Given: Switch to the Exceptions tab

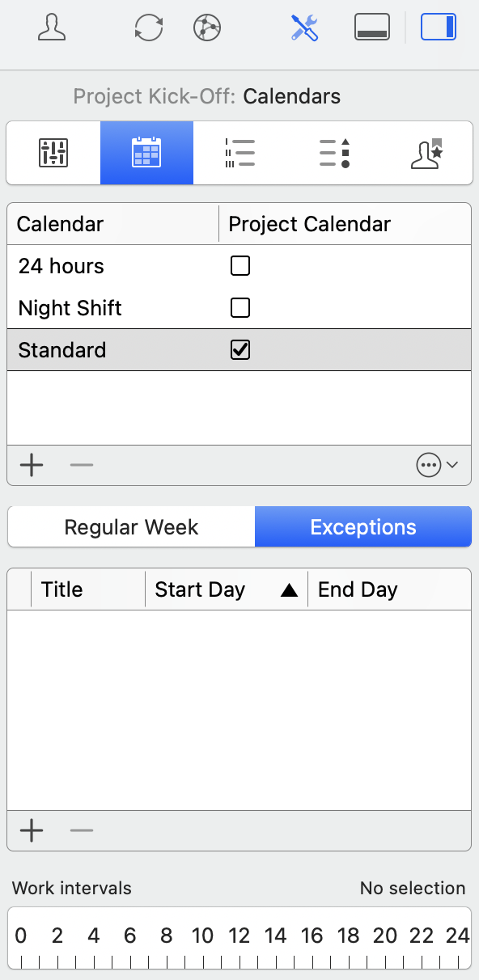Looking at the screenshot, I should [x=362, y=526].
